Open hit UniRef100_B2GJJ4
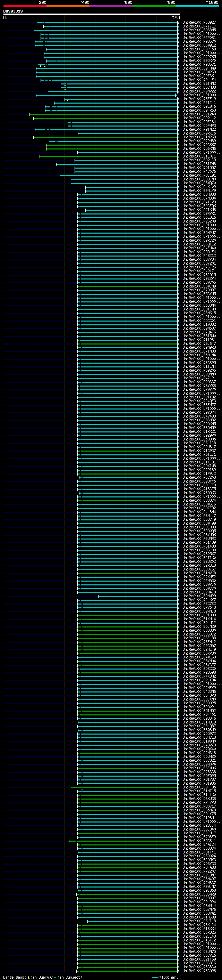 pyautogui.click(x=199, y=826)
